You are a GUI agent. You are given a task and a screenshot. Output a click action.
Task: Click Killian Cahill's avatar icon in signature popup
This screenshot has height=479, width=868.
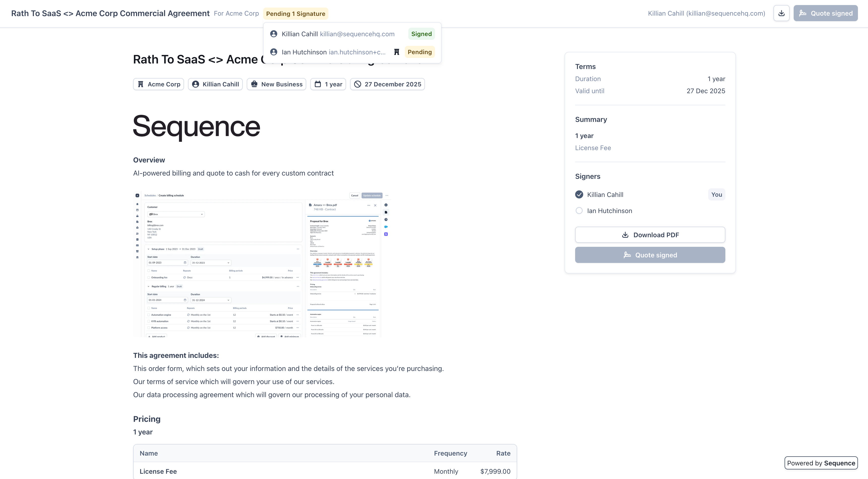[x=274, y=34]
